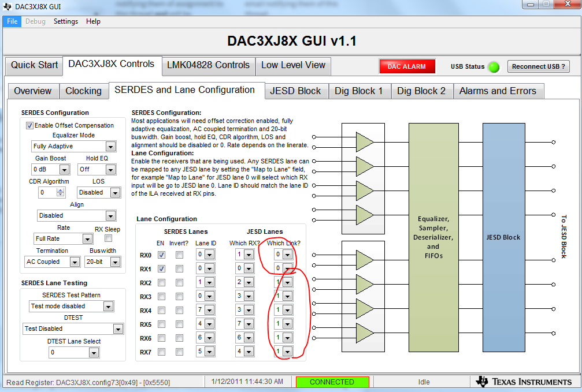The width and height of the screenshot is (582, 392).
Task: Open the DTEST dropdown showing Test Disabled
Action: pos(73,329)
